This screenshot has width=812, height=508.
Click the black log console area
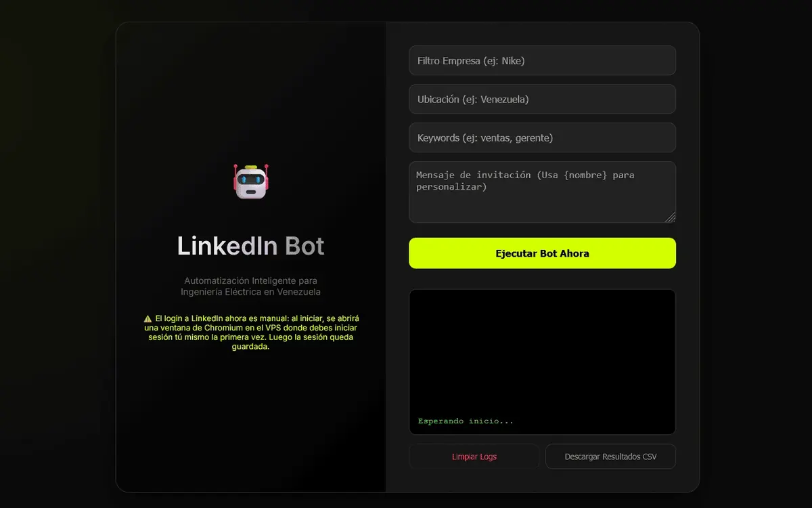(x=542, y=362)
